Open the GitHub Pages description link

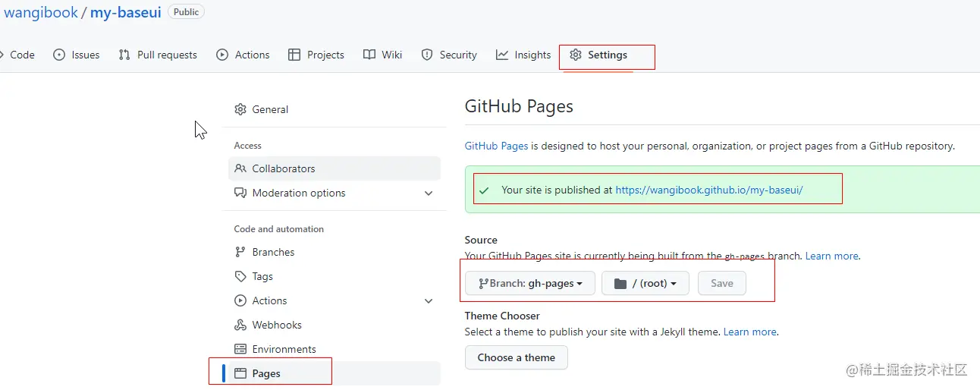pyautogui.click(x=497, y=146)
